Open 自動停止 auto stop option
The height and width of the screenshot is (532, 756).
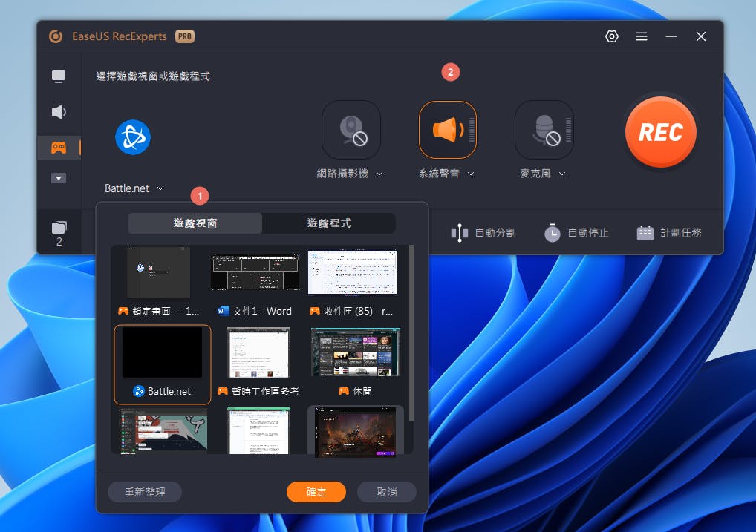(x=576, y=233)
